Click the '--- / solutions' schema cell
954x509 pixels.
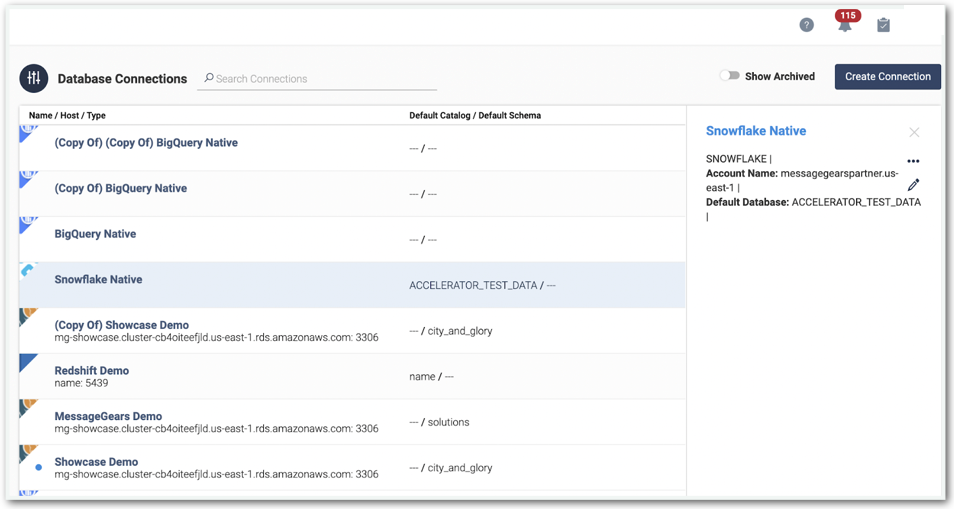pyautogui.click(x=439, y=422)
